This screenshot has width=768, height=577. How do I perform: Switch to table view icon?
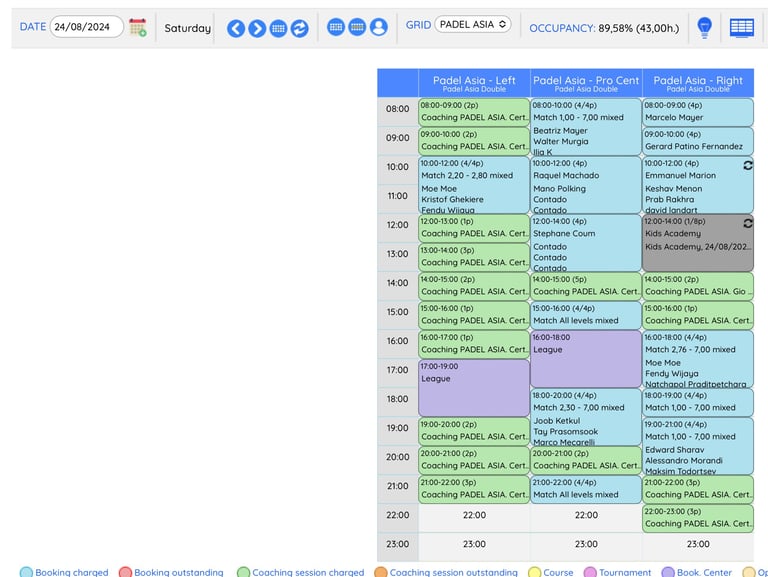[742, 28]
